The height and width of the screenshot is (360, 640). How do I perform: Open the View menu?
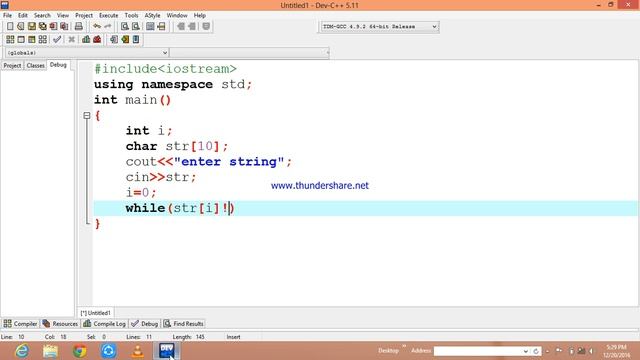(x=62, y=16)
